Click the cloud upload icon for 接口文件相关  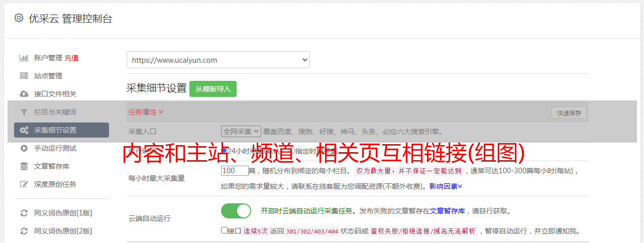[x=24, y=94]
